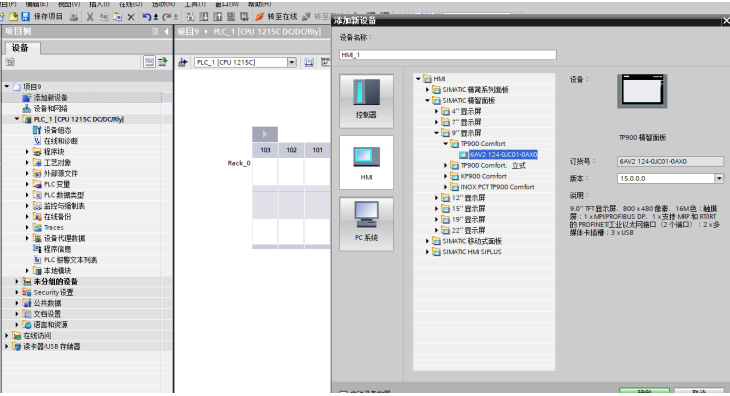Click the redo arrow icon
The height and width of the screenshot is (396, 730).
[167, 17]
